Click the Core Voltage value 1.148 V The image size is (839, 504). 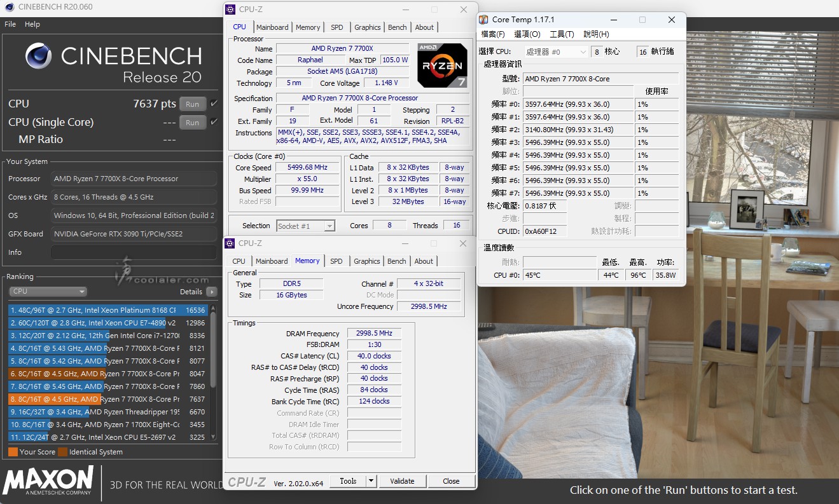(x=385, y=83)
